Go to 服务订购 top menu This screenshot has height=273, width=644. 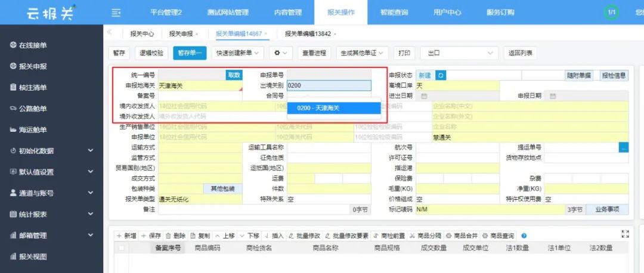tap(500, 13)
